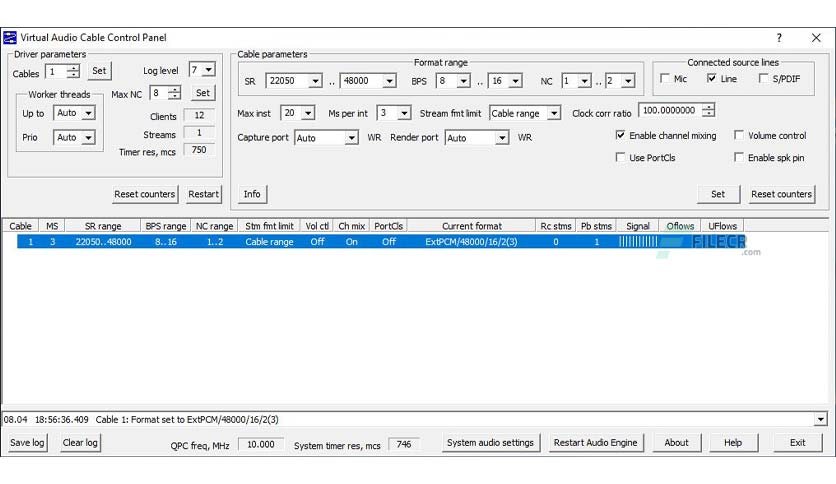Click the Signal column header

tap(638, 226)
